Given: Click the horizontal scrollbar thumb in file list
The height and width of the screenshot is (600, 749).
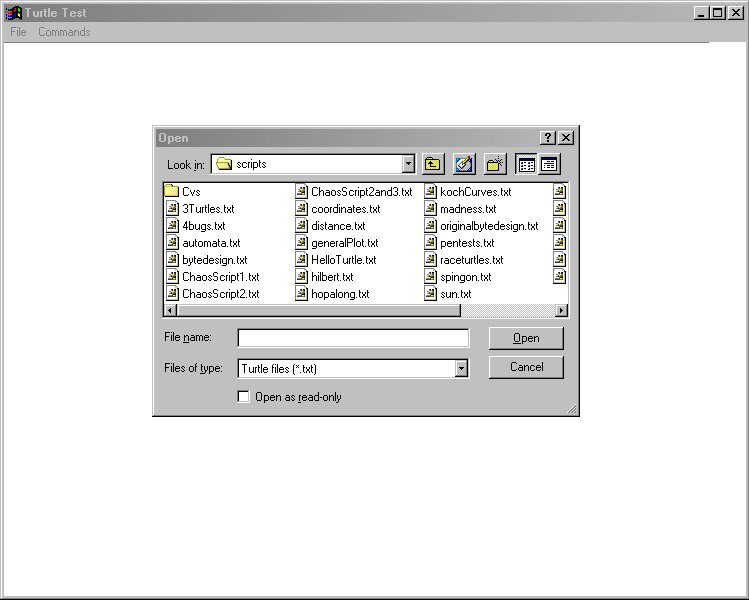Looking at the screenshot, I should click(319, 311).
